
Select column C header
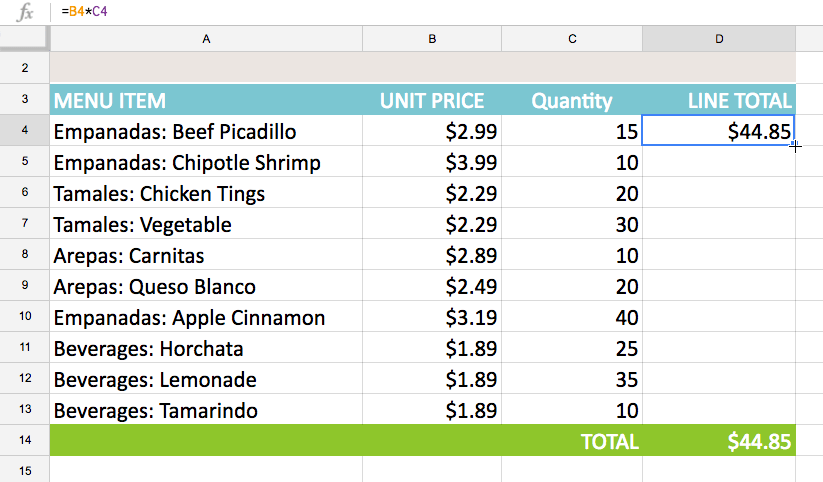tap(572, 39)
